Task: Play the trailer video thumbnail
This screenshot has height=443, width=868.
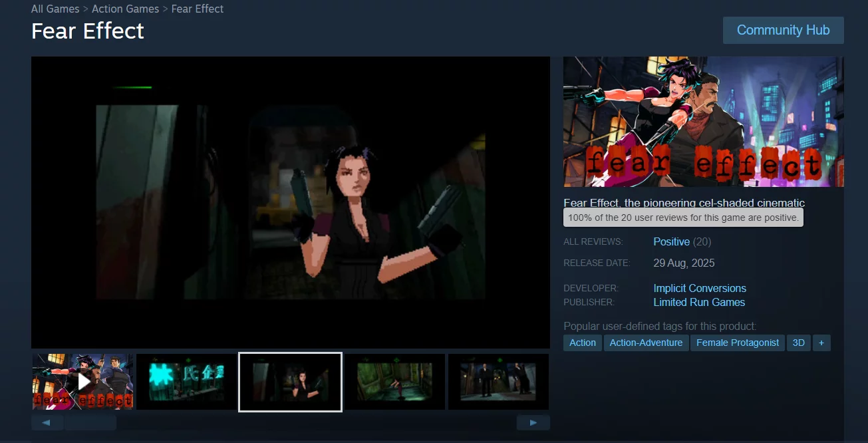Action: 83,381
